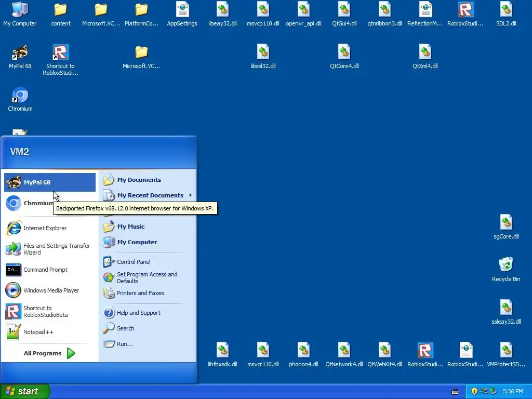Select PlatformCo... folder on desktop
532x399 pixels.
coord(141,14)
